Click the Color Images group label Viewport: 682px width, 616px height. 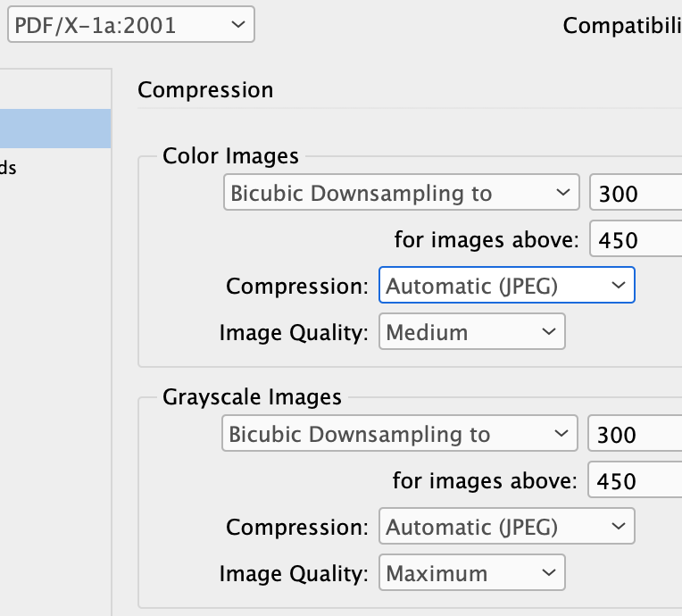pos(230,155)
